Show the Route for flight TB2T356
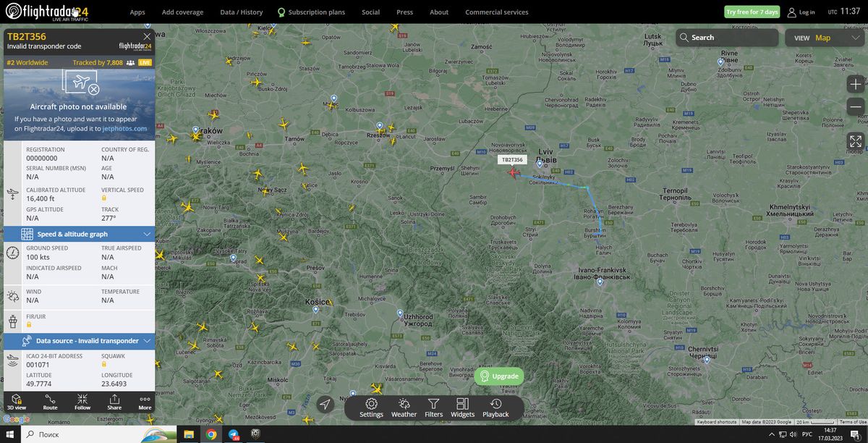Viewport: 868px width, 443px height. pyautogui.click(x=50, y=402)
